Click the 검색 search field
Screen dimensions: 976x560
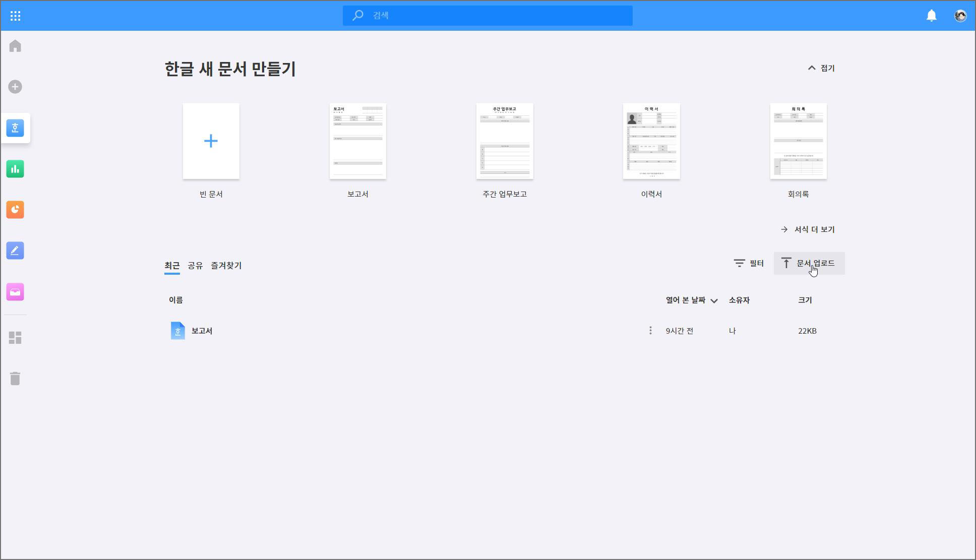487,16
